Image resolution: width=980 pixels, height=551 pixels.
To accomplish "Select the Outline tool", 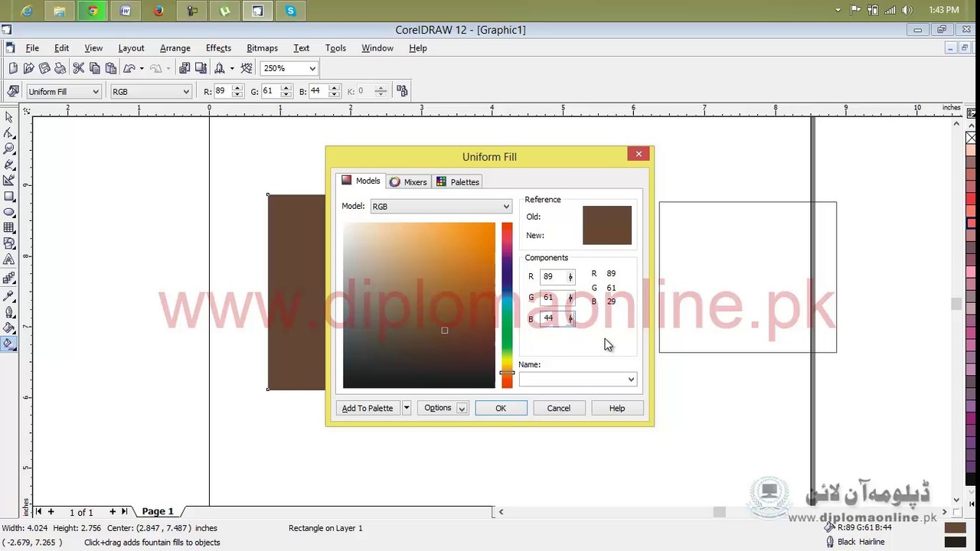I will [9, 312].
